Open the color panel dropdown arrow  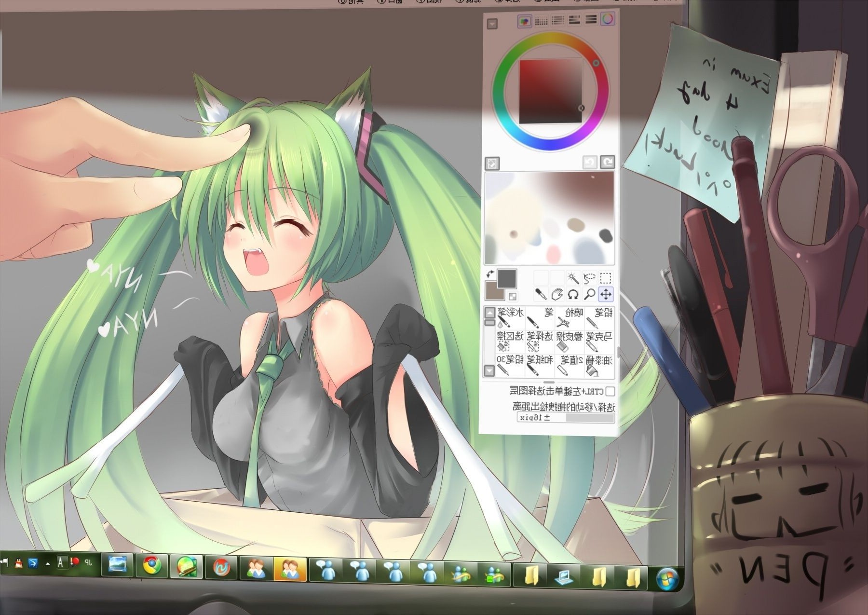492,24
